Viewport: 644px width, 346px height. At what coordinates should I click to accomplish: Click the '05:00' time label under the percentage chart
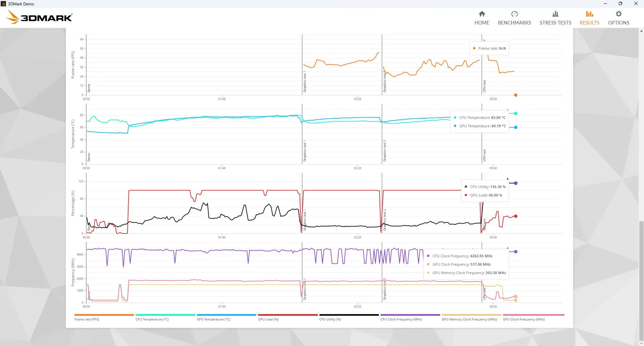493,237
